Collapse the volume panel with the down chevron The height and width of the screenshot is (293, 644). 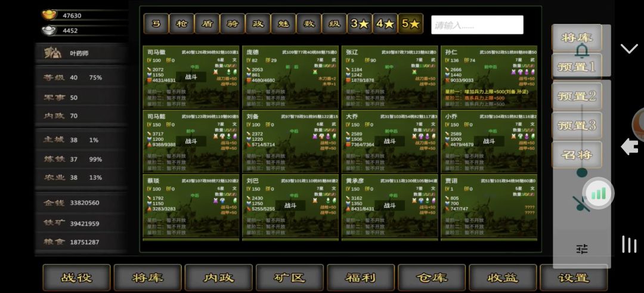(x=629, y=49)
